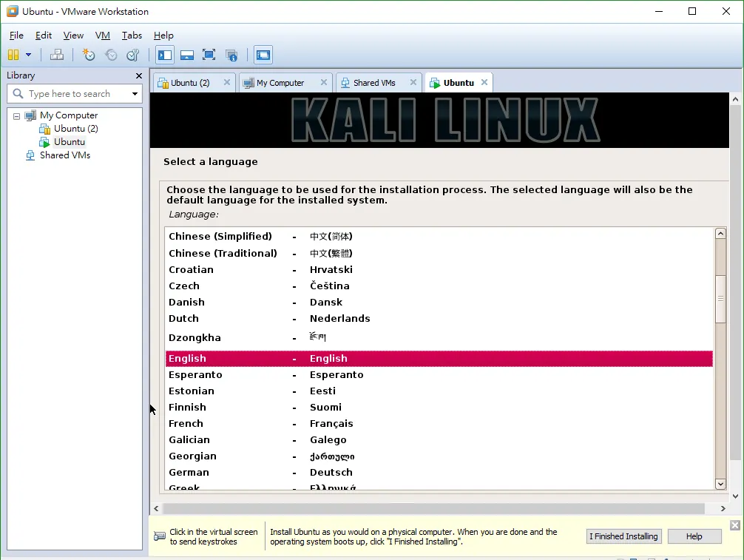Take a snapshot of this virtual machine

pos(88,55)
